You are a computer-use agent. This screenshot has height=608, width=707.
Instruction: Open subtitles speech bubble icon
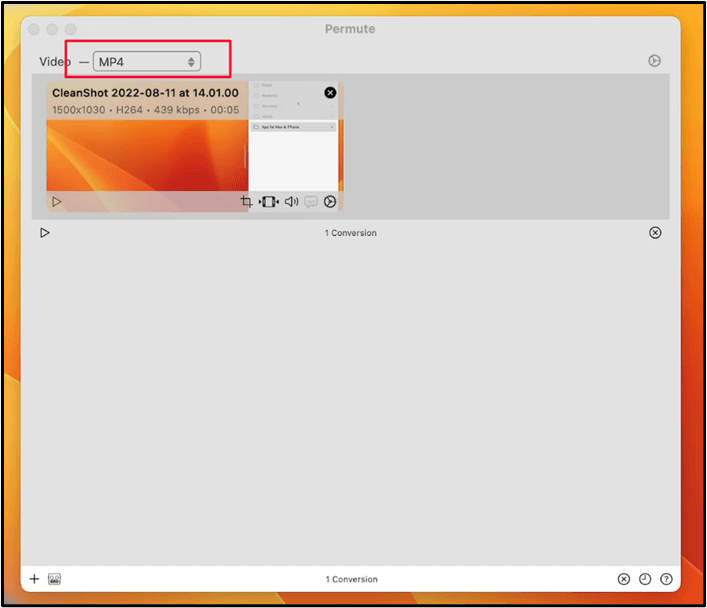click(x=311, y=202)
